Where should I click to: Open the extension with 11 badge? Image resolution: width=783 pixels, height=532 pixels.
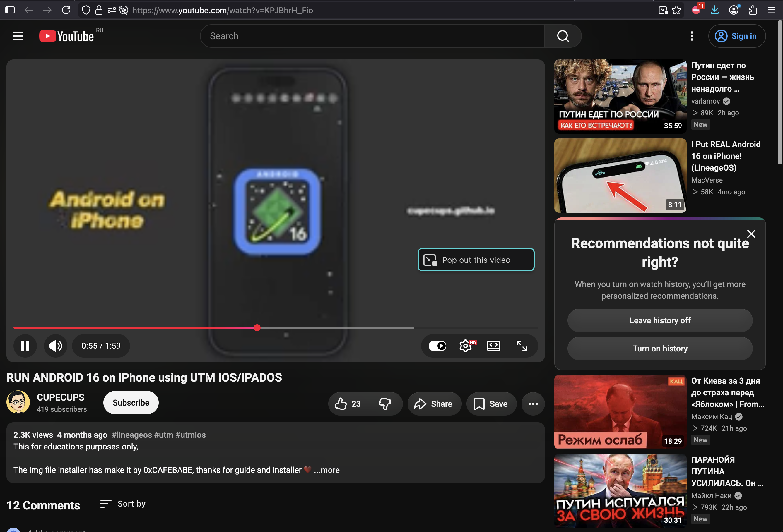click(x=697, y=9)
